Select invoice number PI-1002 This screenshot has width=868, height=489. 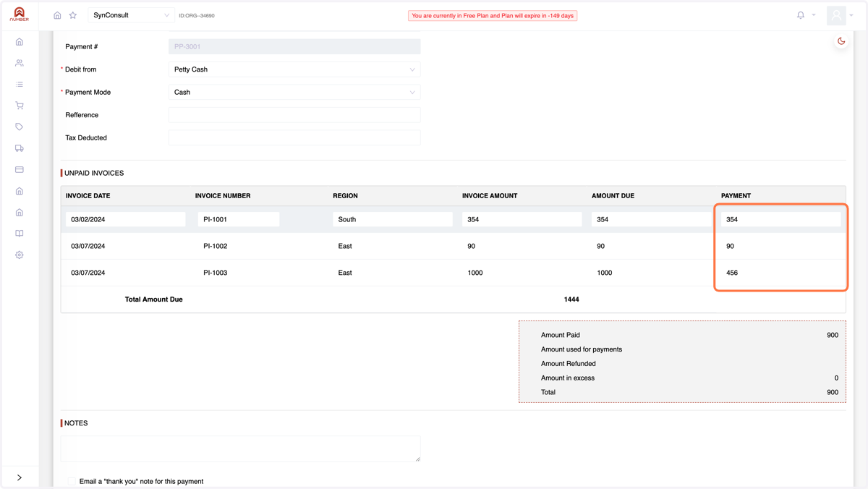click(216, 246)
